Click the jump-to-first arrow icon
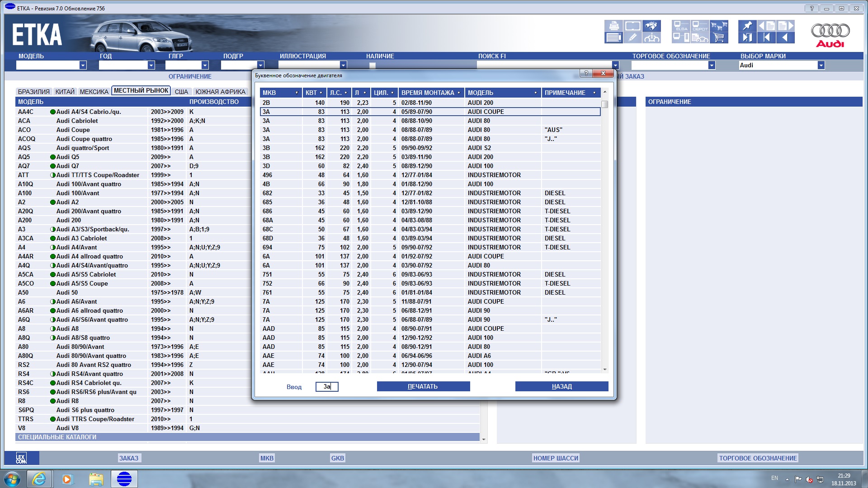The width and height of the screenshot is (868, 488). [766, 38]
